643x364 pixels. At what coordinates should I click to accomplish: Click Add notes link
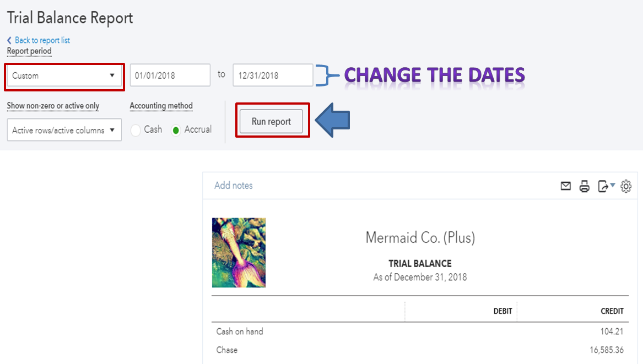[233, 186]
